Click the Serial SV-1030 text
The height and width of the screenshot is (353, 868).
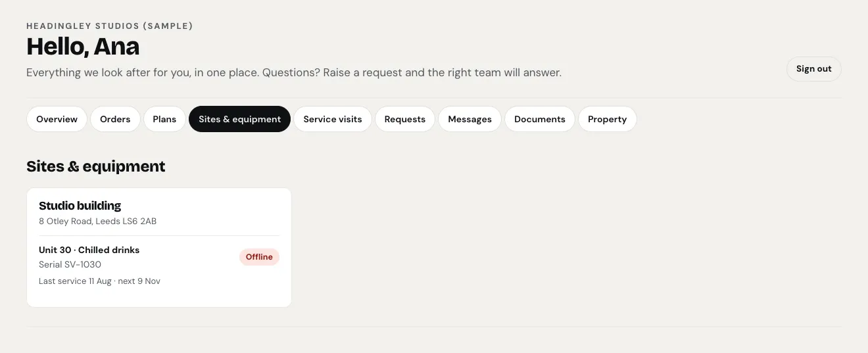[x=70, y=265]
